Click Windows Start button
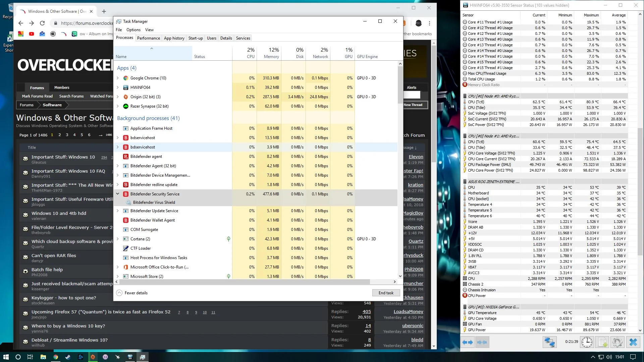Screen dimensions: 644x362 point(6,357)
